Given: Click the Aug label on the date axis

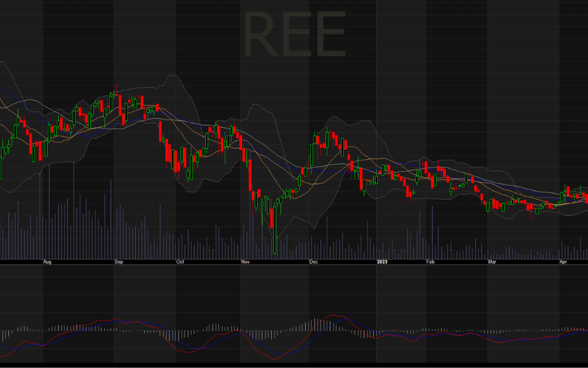Looking at the screenshot, I should (x=48, y=261).
